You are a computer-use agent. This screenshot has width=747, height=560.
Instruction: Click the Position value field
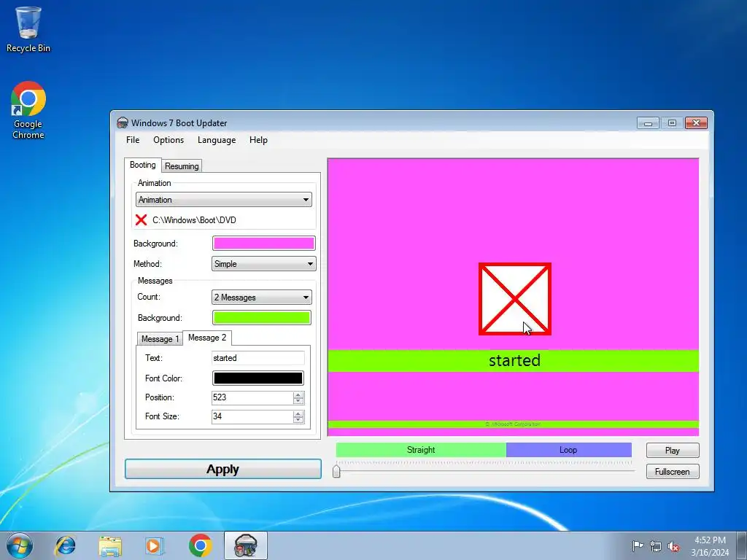point(252,397)
